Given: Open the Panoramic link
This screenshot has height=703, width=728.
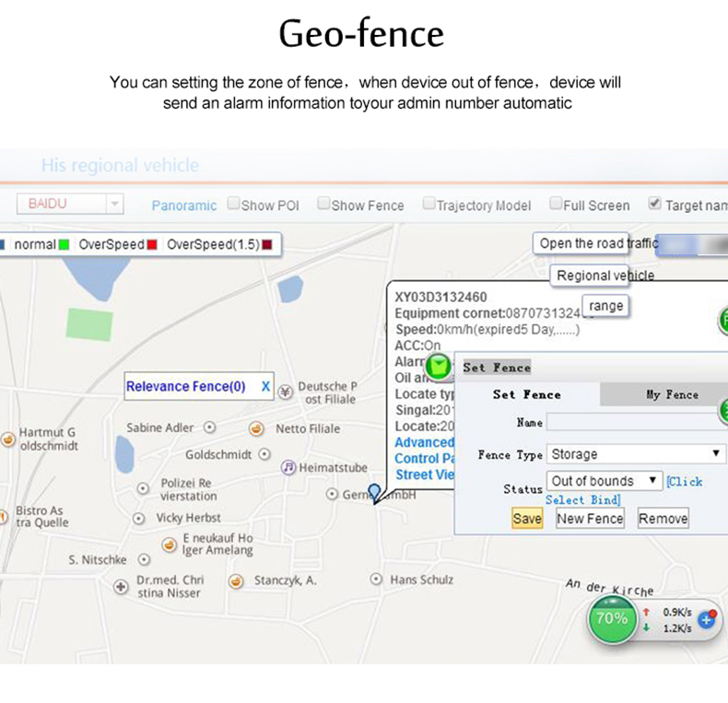Looking at the screenshot, I should (x=184, y=205).
